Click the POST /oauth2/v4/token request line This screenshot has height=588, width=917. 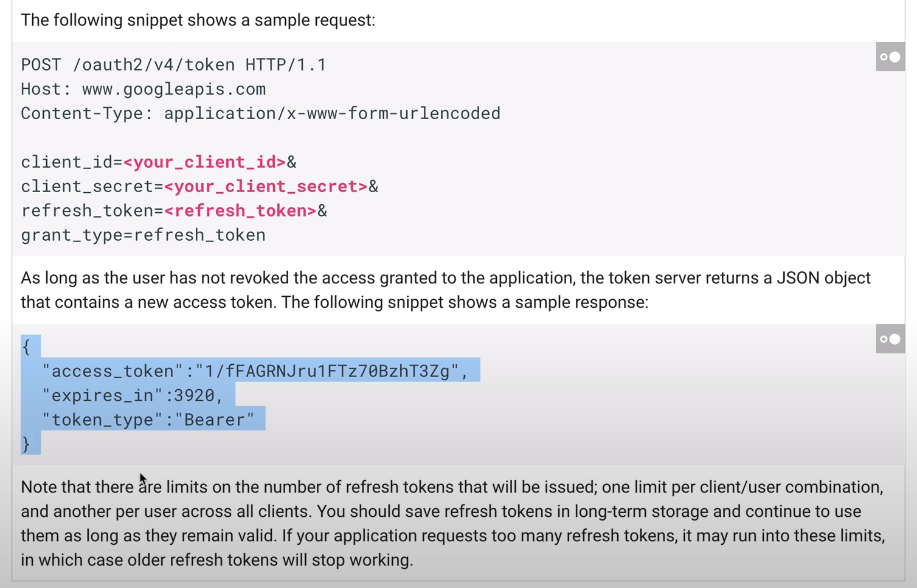(173, 64)
